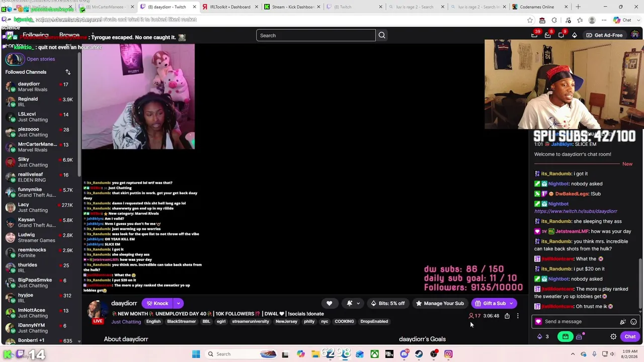The height and width of the screenshot is (362, 644).
Task: Switch to the Stream - Kick Dashboard tab
Action: pyautogui.click(x=292, y=7)
